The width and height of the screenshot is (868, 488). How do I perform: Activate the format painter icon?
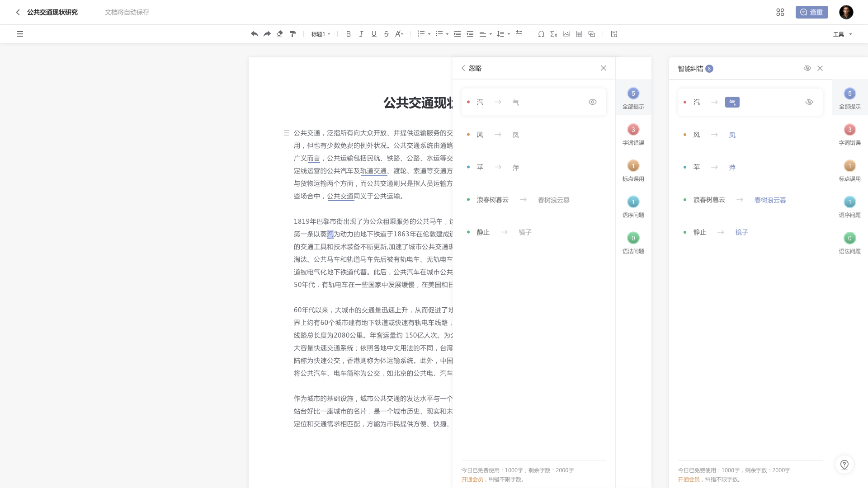pos(292,34)
